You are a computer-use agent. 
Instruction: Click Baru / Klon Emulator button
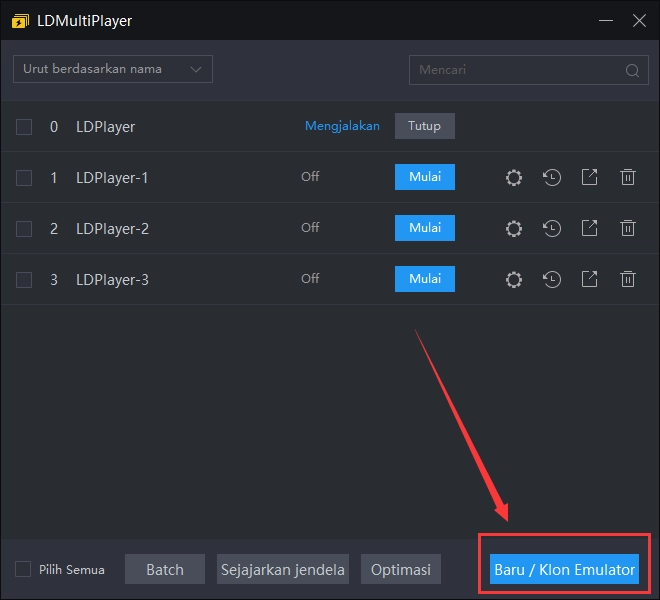coord(564,569)
